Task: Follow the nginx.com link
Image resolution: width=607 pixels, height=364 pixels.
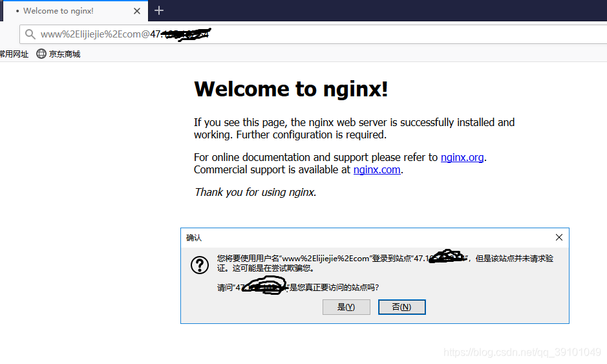Action: pyautogui.click(x=377, y=169)
